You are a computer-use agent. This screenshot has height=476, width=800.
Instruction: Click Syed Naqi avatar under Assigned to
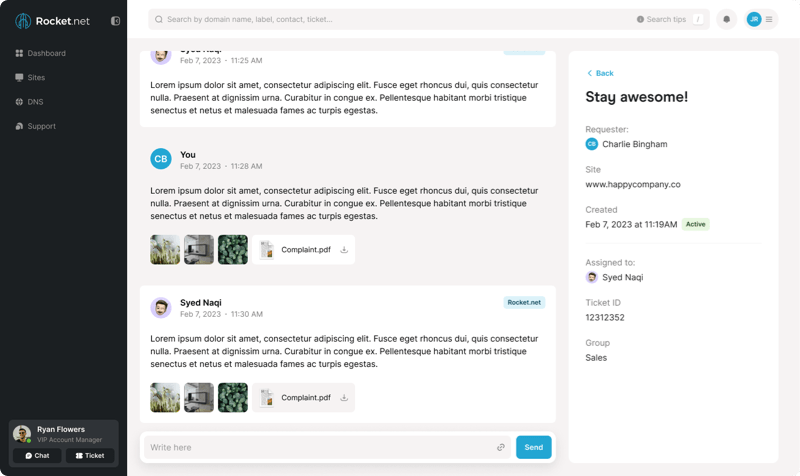(592, 278)
